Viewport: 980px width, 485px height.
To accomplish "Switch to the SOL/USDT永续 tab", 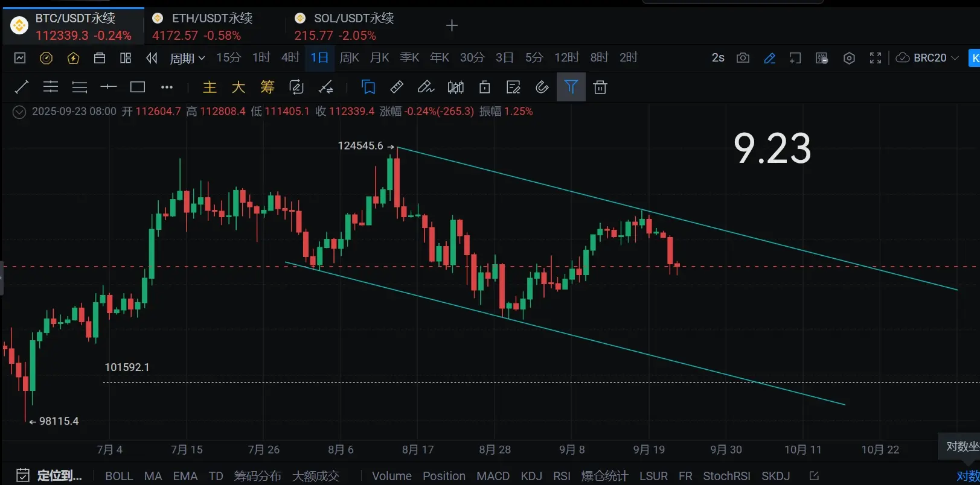I will pos(344,27).
